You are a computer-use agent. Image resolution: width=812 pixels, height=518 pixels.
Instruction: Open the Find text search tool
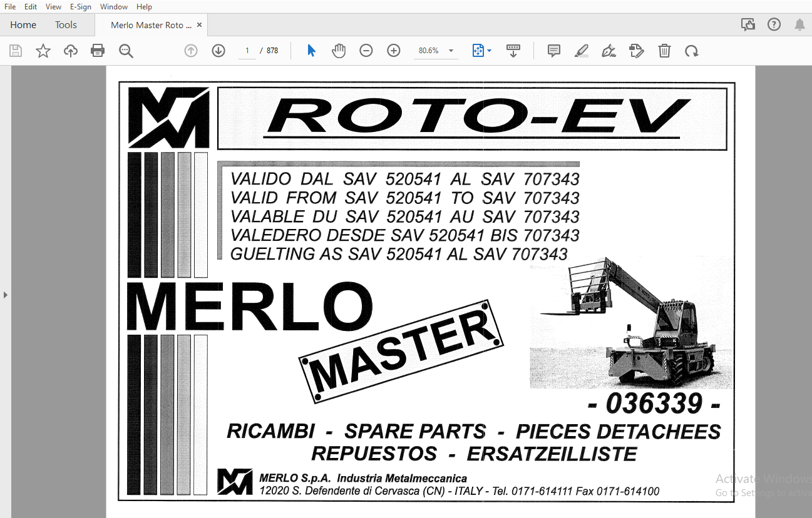[x=126, y=51]
